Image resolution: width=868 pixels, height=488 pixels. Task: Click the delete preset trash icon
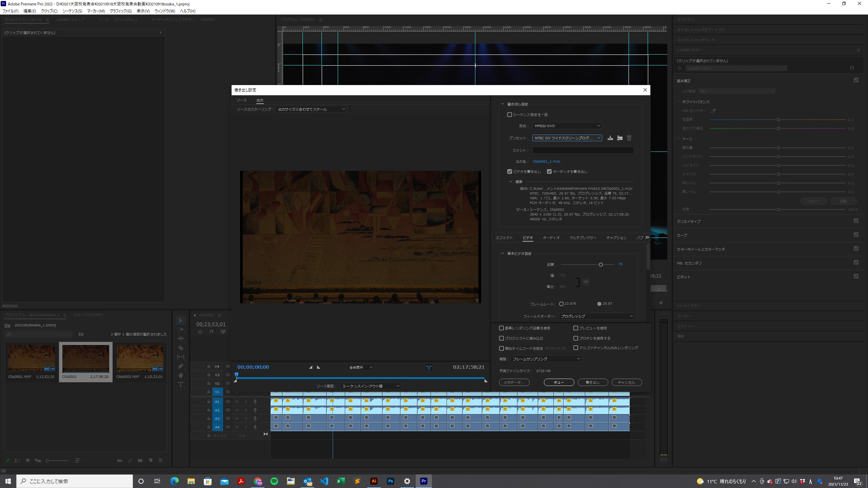pyautogui.click(x=629, y=138)
